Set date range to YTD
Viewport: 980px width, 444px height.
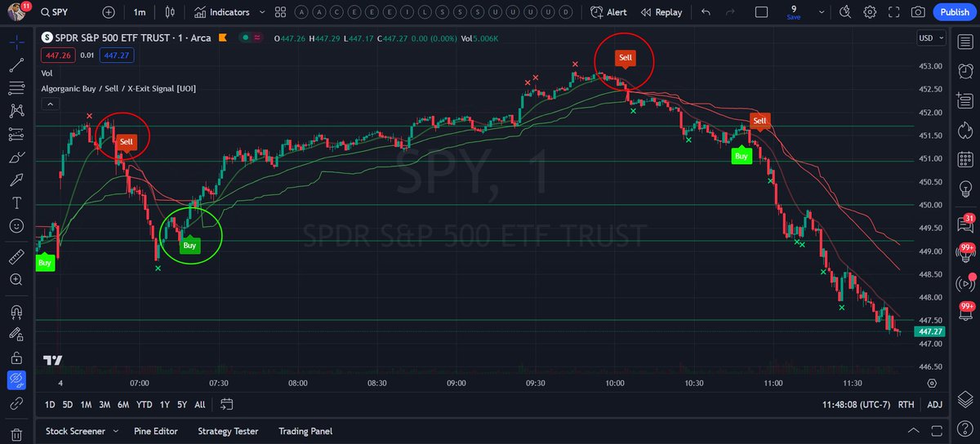(145, 405)
